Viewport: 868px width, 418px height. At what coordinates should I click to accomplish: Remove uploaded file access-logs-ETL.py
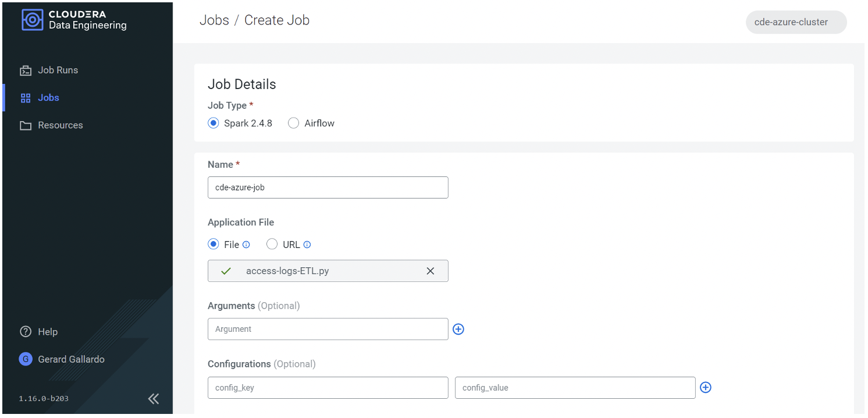tap(431, 271)
